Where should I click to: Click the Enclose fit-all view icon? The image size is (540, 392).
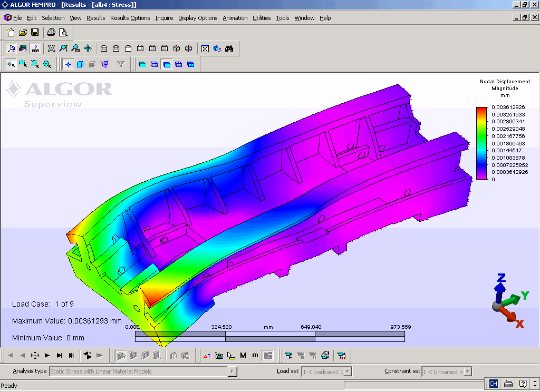[51, 48]
